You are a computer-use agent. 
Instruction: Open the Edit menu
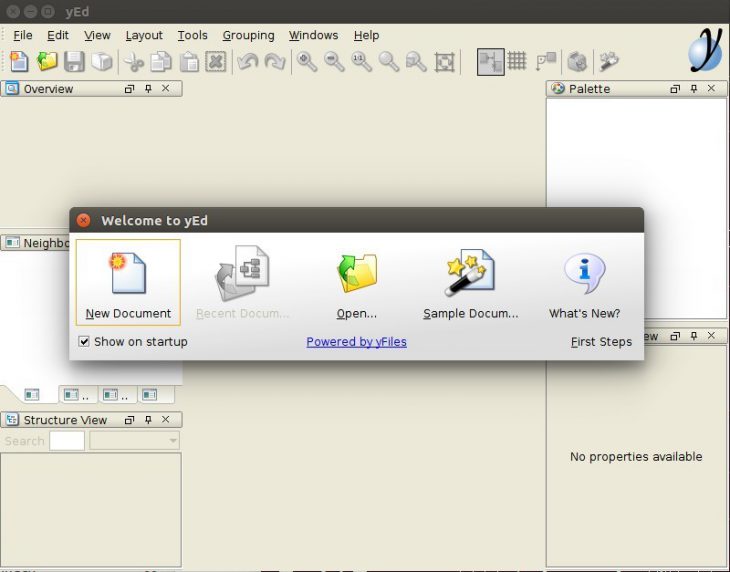pos(58,35)
